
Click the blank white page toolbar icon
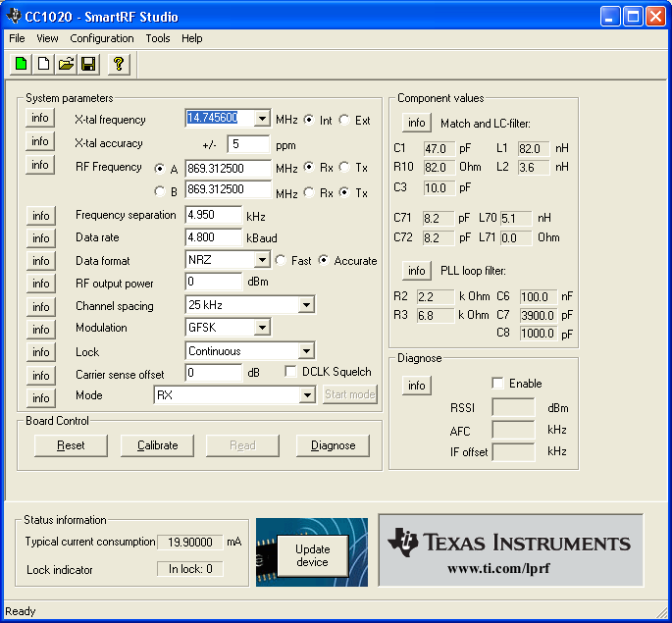[43, 65]
